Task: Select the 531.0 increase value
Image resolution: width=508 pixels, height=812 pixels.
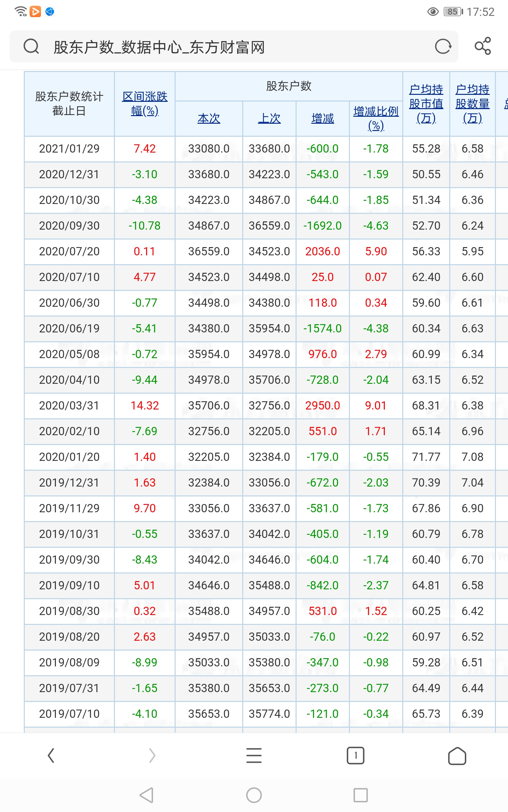Action: point(323,611)
